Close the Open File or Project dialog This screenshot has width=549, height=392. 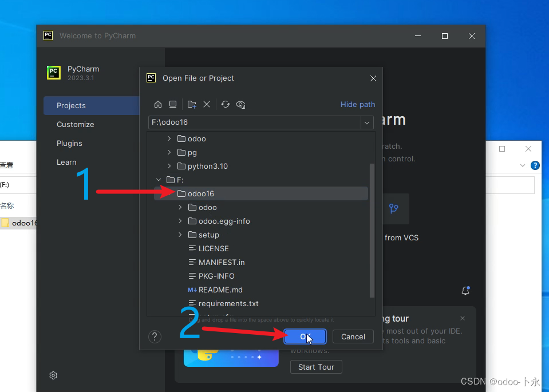(373, 78)
